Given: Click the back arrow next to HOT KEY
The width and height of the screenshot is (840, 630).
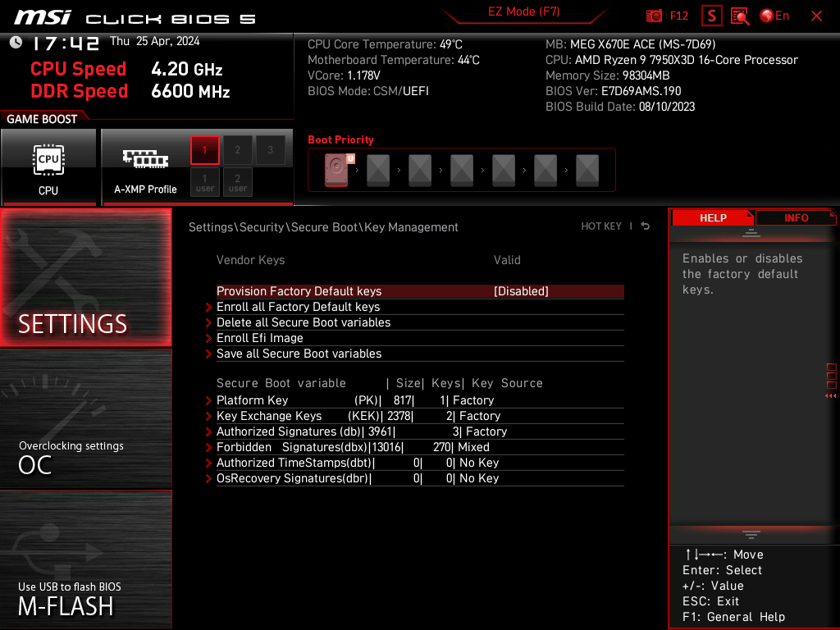Looking at the screenshot, I should pyautogui.click(x=646, y=226).
